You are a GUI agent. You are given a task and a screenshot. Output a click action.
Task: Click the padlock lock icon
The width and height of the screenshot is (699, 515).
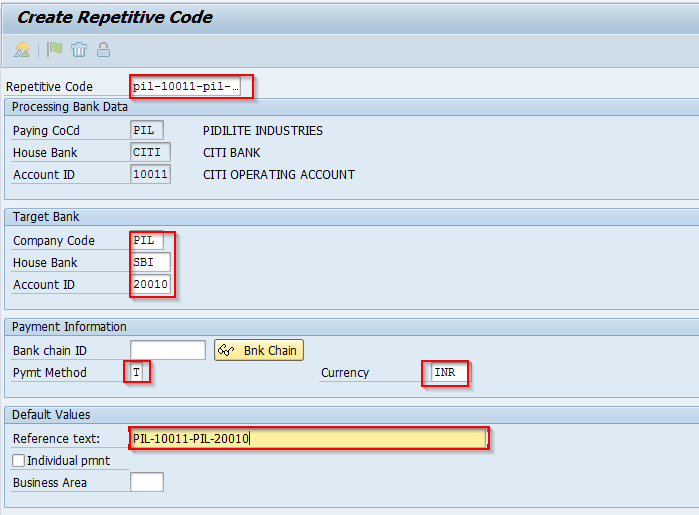click(103, 49)
